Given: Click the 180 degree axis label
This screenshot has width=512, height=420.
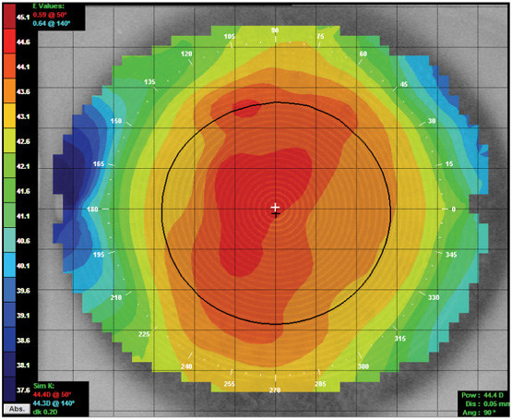Looking at the screenshot, I should tap(92, 209).
